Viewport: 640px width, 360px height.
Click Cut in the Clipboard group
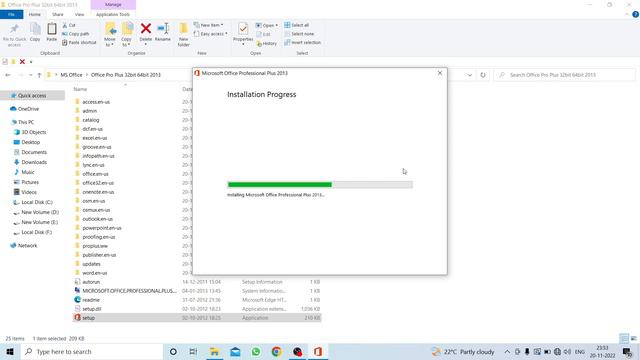point(69,25)
